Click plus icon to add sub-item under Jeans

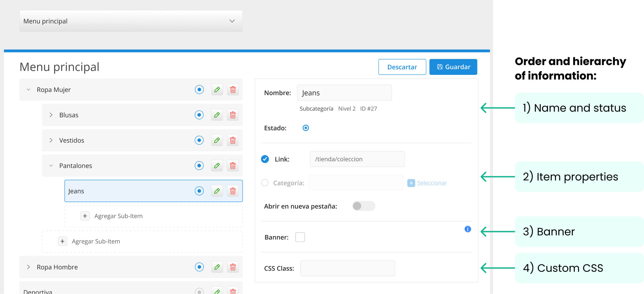(85, 216)
